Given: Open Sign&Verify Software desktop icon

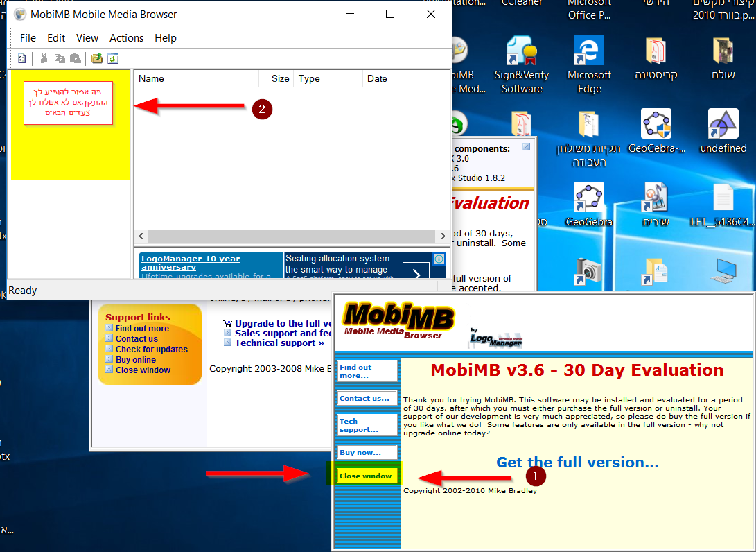Looking at the screenshot, I should 522,64.
